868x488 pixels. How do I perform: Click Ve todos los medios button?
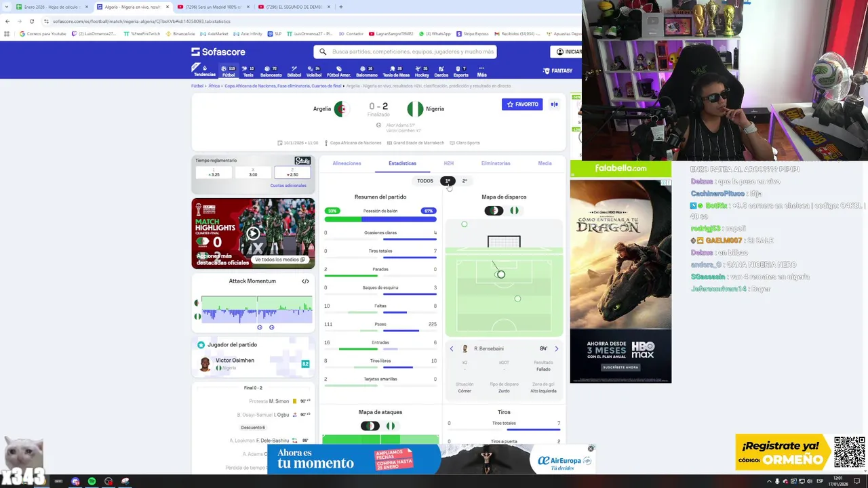[x=279, y=260]
